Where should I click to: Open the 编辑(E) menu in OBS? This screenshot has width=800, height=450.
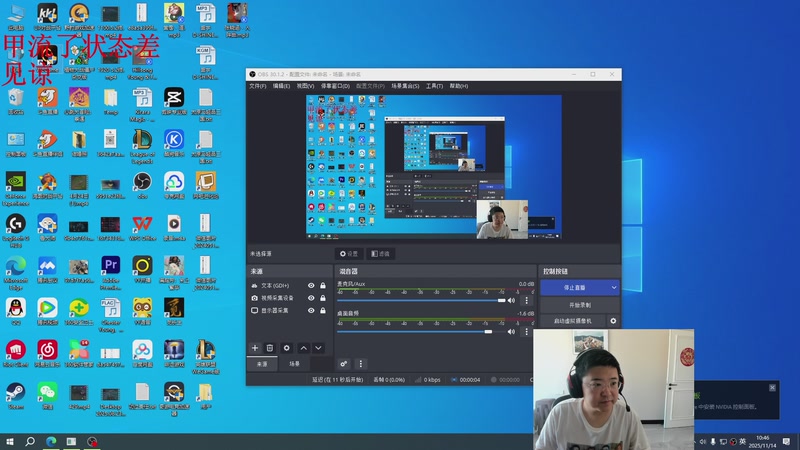(x=281, y=86)
